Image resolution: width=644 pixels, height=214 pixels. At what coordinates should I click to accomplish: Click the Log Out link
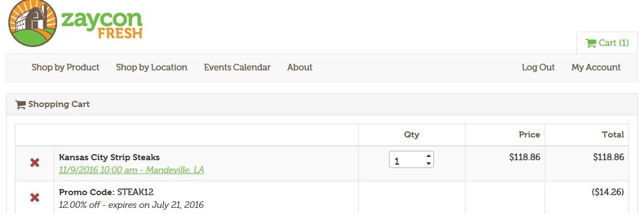539,68
